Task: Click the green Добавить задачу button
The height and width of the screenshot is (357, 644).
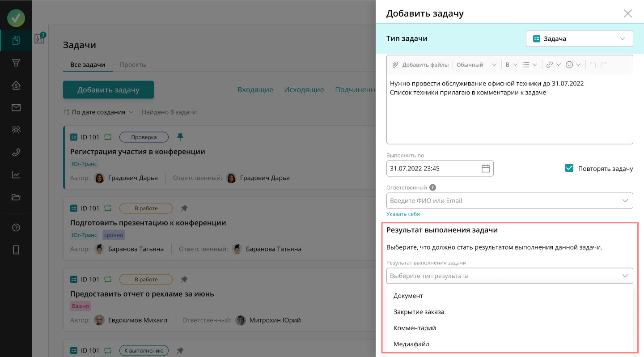Action: 108,90
